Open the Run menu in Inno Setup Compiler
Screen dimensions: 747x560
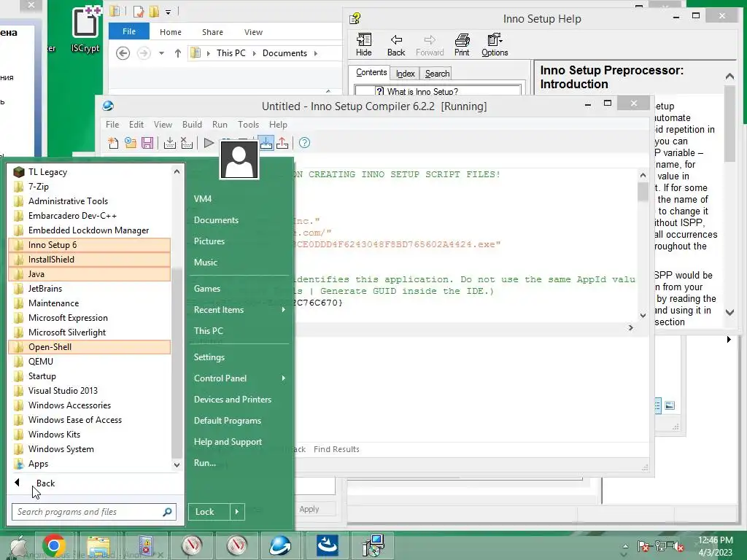tap(220, 124)
